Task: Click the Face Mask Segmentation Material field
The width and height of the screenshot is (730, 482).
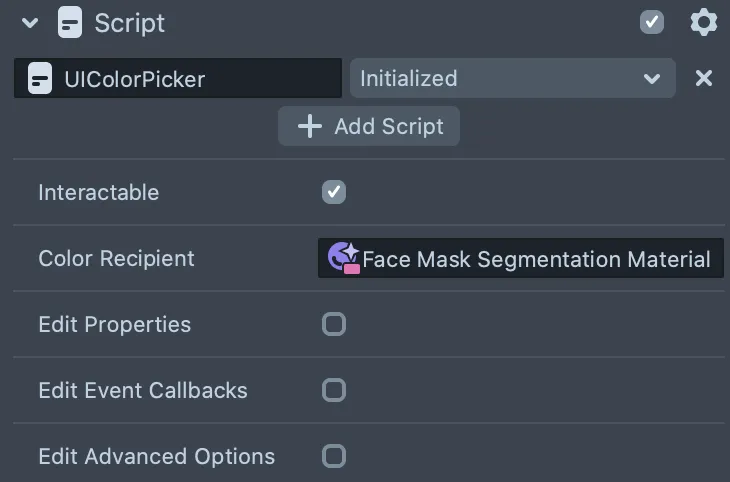Action: point(520,258)
